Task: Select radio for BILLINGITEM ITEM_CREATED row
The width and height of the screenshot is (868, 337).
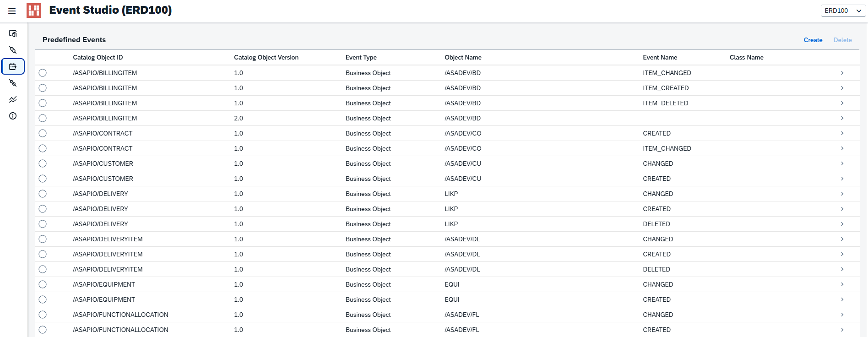Action: pyautogui.click(x=43, y=88)
